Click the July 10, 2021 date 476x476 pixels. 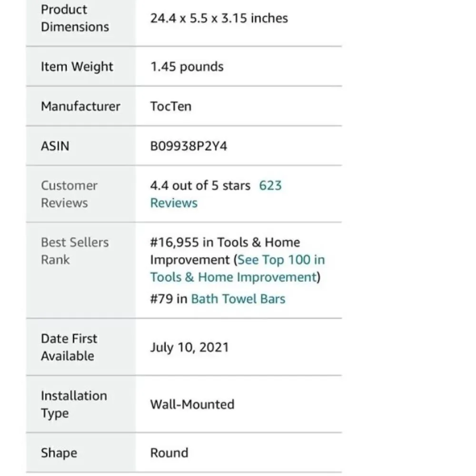(x=189, y=347)
